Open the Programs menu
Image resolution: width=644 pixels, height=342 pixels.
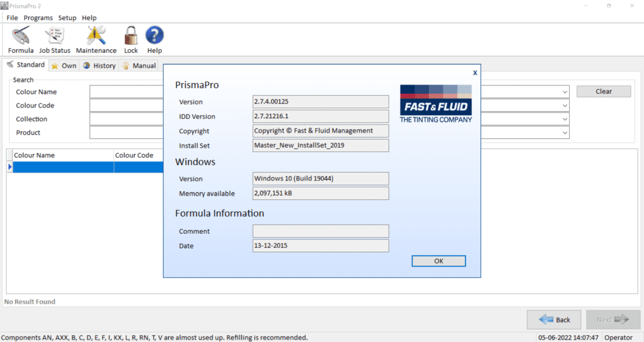click(38, 18)
